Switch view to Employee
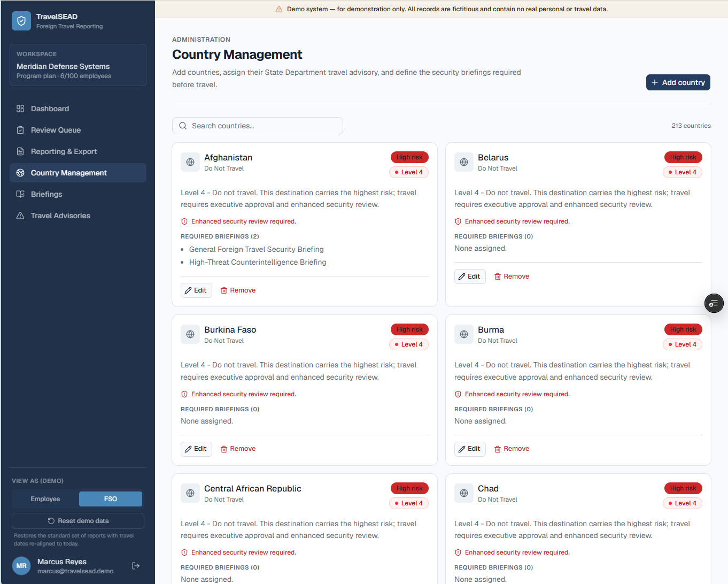Image resolution: width=728 pixels, height=584 pixels. (45, 499)
